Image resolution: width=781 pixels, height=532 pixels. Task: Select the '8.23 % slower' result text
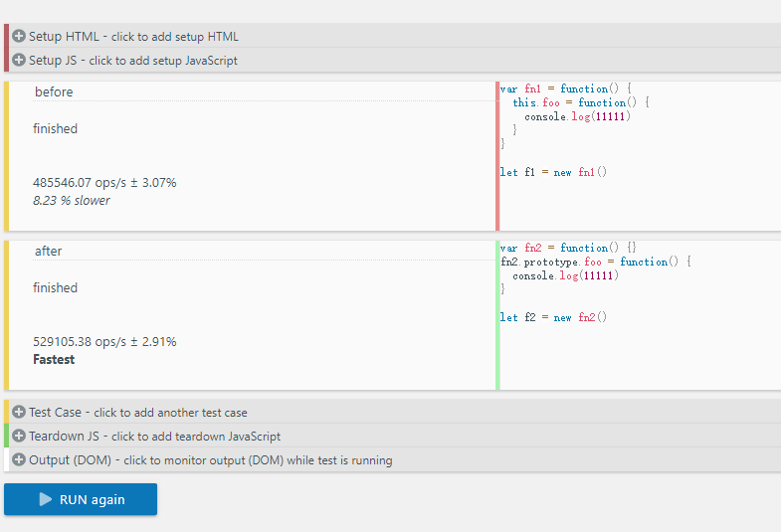72,200
